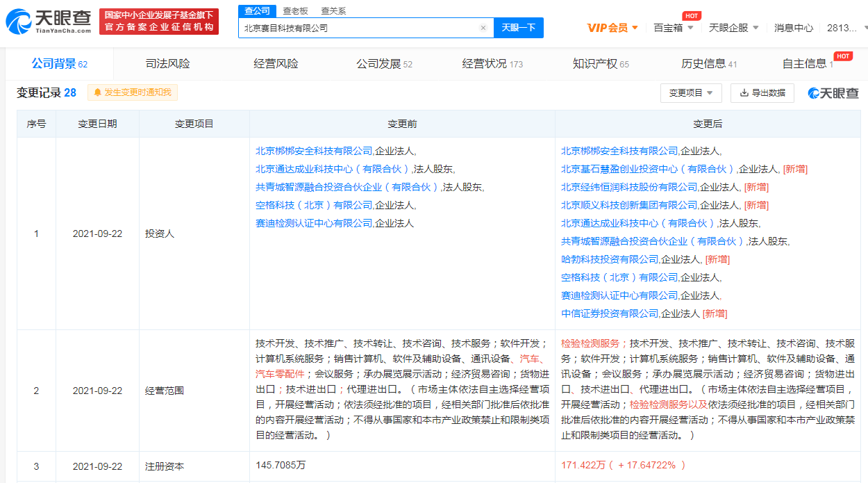
Task: Click the TianYanCha logo
Action: [x=49, y=22]
